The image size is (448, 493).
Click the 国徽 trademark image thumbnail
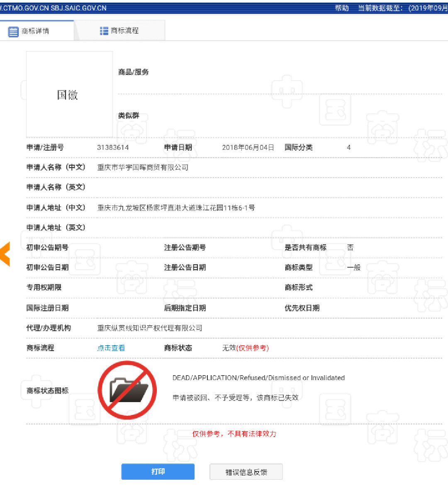point(69,95)
